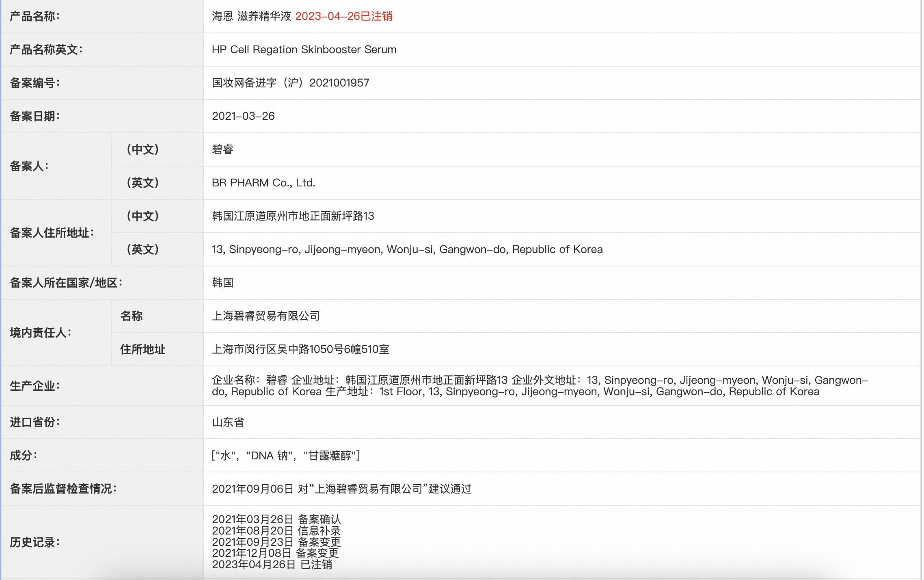Select the Korean address in Chinese
This screenshot has height=580, width=924.
294,216
